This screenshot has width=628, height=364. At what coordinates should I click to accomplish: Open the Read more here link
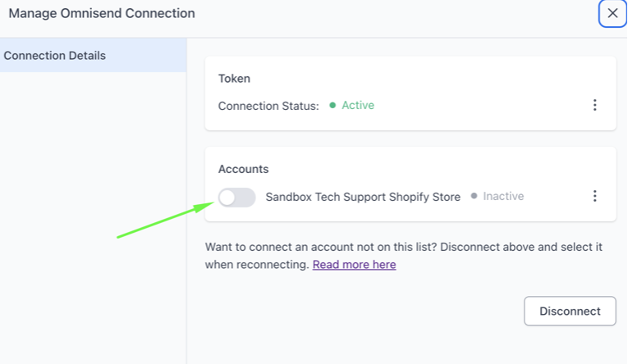354,265
